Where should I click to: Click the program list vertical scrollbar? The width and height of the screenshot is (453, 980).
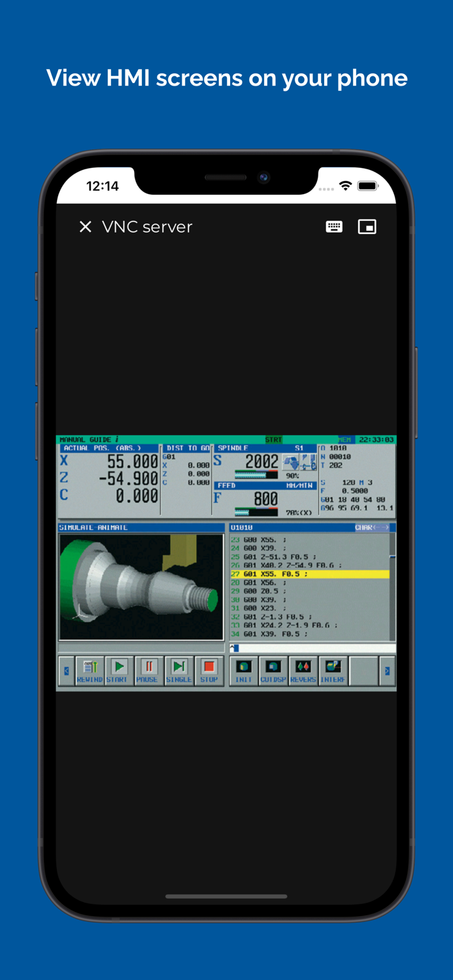click(393, 587)
